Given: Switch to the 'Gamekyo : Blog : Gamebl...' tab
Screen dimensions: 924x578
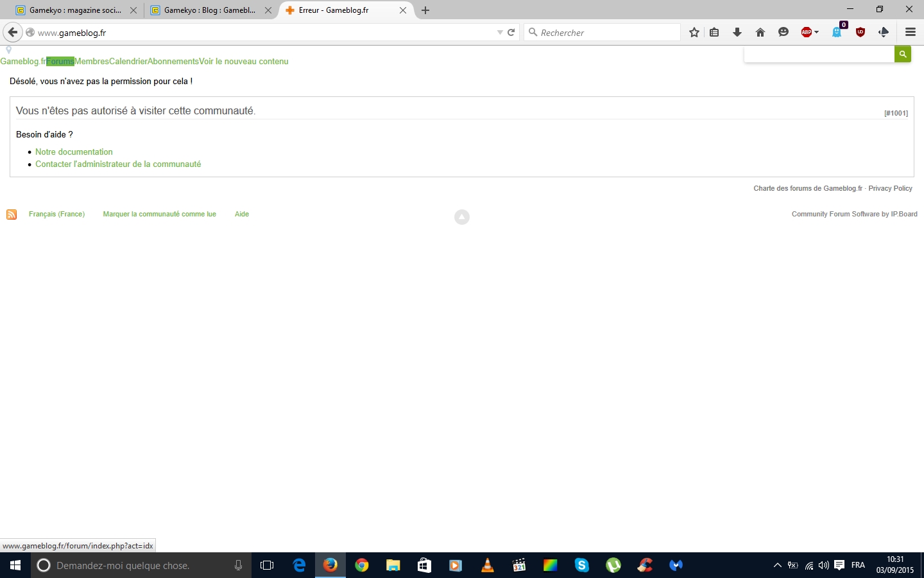Looking at the screenshot, I should coord(210,10).
